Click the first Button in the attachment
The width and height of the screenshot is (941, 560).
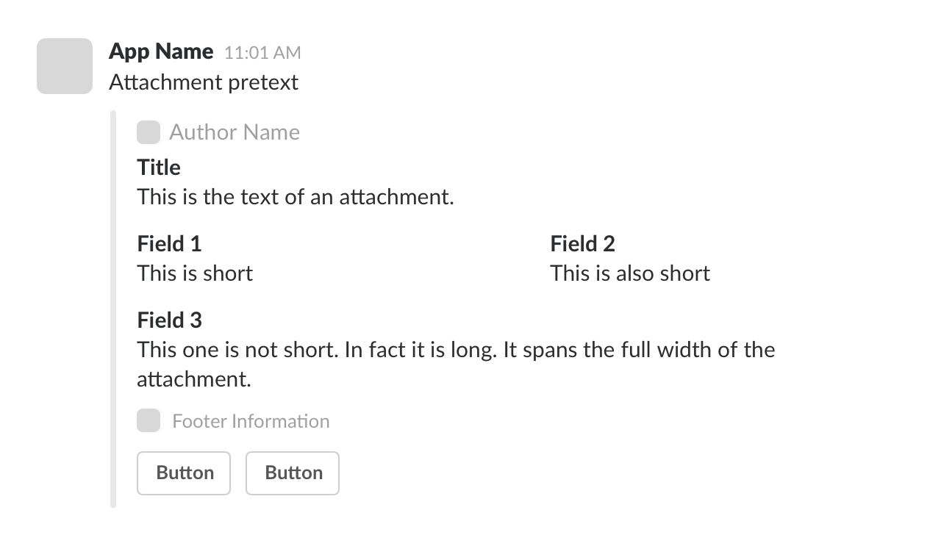[183, 473]
